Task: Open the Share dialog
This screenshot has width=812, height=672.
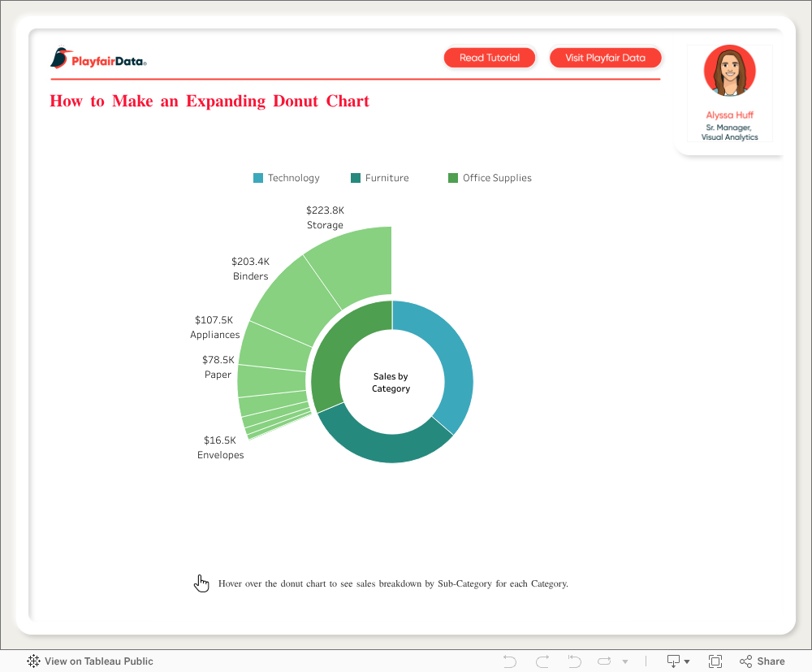Action: (762, 661)
